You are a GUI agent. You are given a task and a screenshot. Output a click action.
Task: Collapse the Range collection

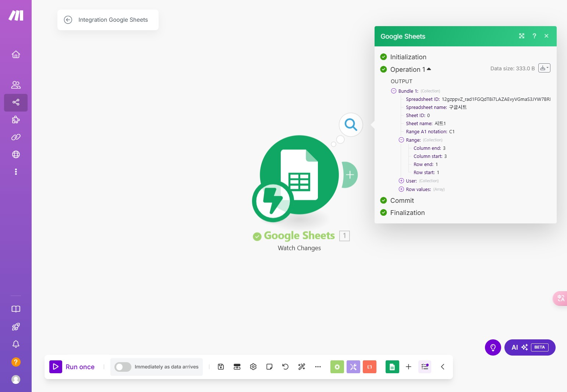pyautogui.click(x=401, y=140)
